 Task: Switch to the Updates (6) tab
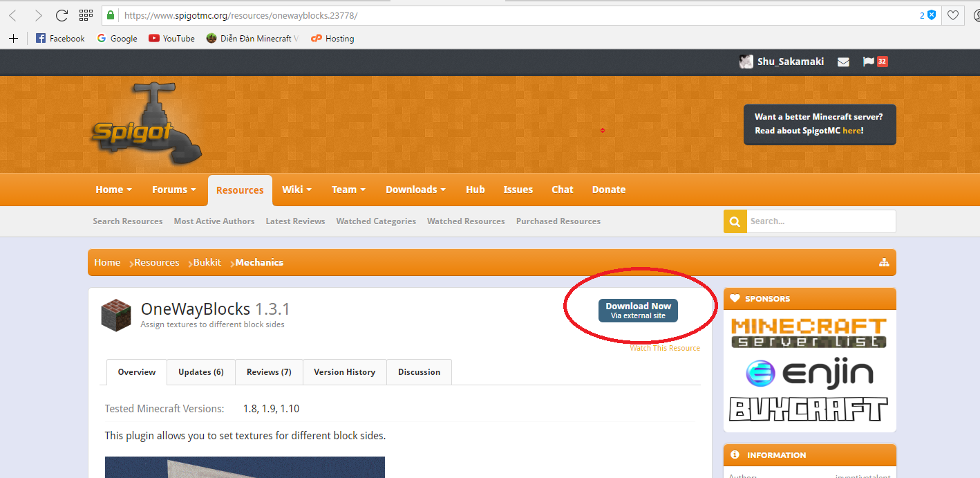[201, 372]
